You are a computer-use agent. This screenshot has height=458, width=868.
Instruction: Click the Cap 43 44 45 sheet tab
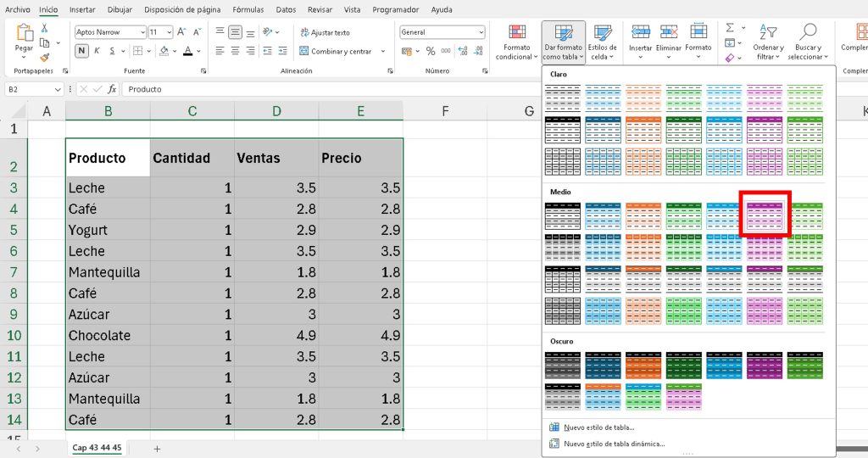97,448
